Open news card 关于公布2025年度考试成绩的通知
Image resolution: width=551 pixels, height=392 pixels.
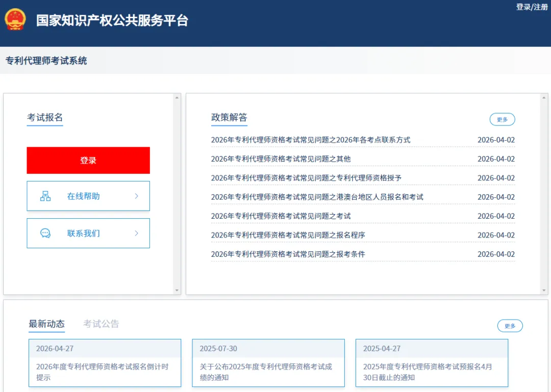click(x=268, y=363)
